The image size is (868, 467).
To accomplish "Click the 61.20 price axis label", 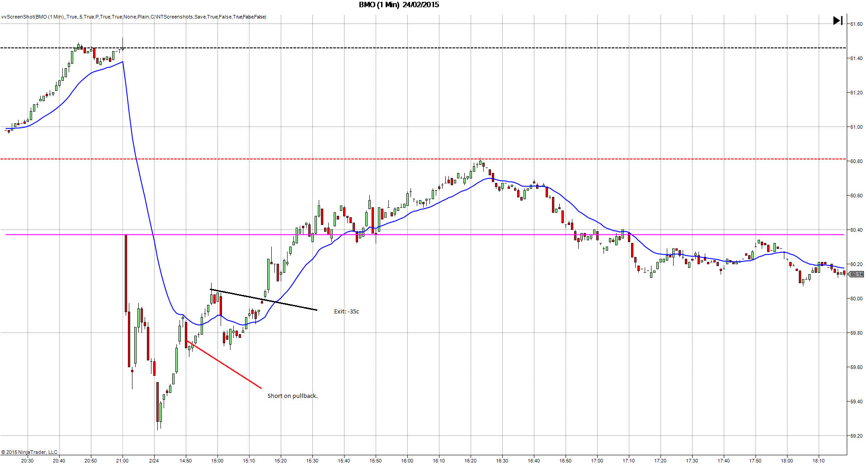I will click(856, 93).
